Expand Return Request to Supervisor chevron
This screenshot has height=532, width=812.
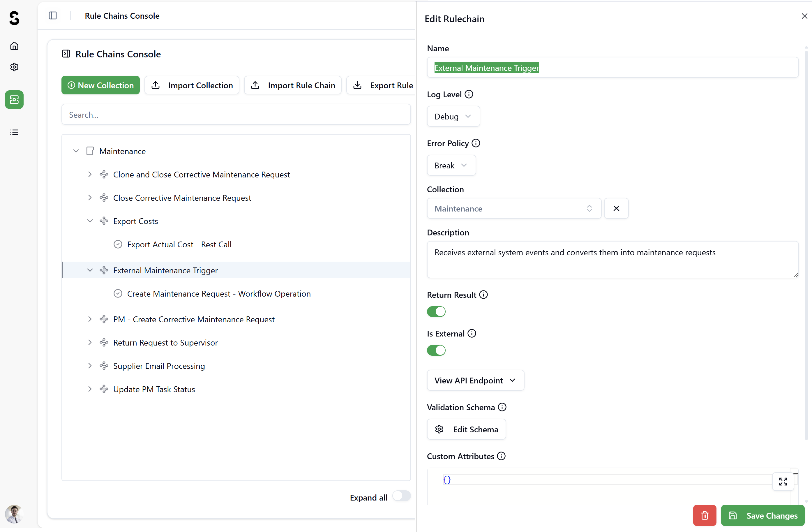(x=90, y=343)
